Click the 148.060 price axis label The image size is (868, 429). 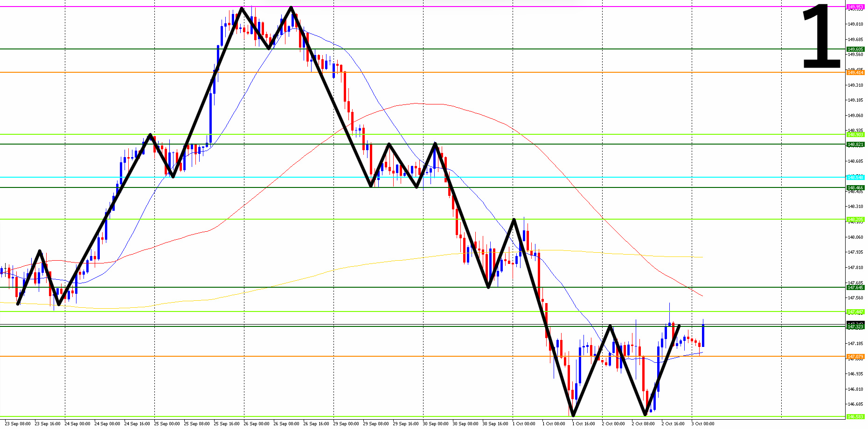click(855, 237)
